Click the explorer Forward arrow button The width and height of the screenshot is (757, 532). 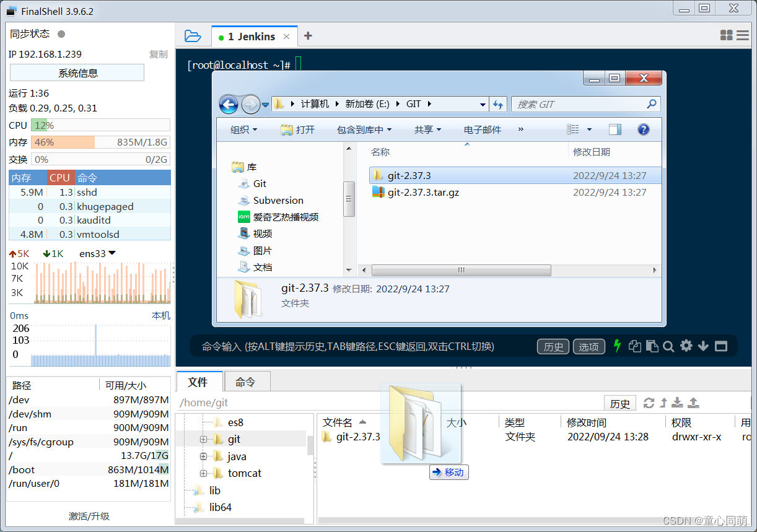click(250, 104)
